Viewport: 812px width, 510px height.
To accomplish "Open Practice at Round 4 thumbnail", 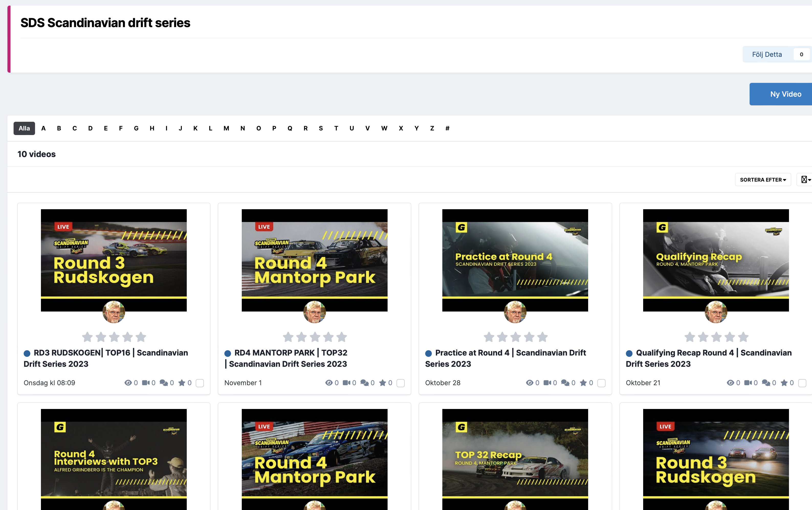I will [x=515, y=260].
